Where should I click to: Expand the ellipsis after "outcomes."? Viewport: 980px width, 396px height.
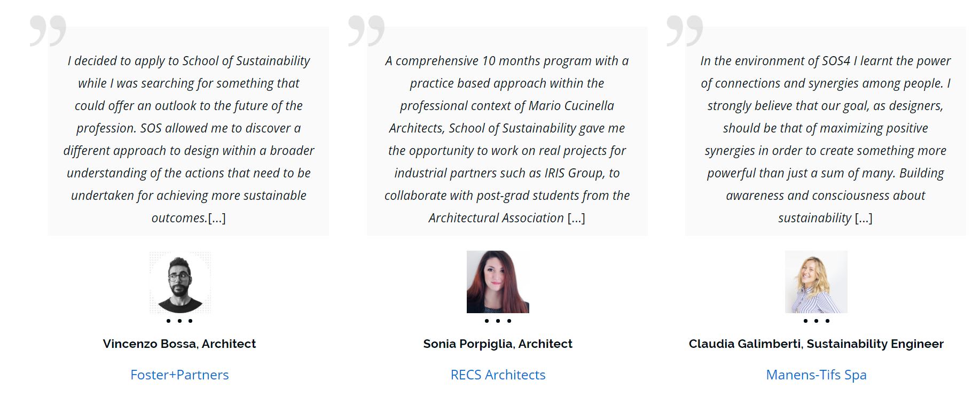(x=217, y=218)
